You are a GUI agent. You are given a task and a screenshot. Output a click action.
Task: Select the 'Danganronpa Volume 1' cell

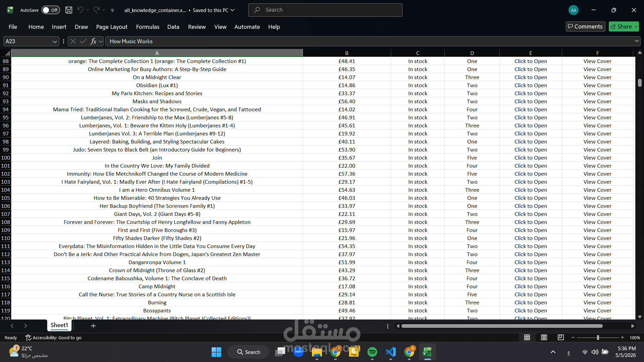tap(157, 262)
